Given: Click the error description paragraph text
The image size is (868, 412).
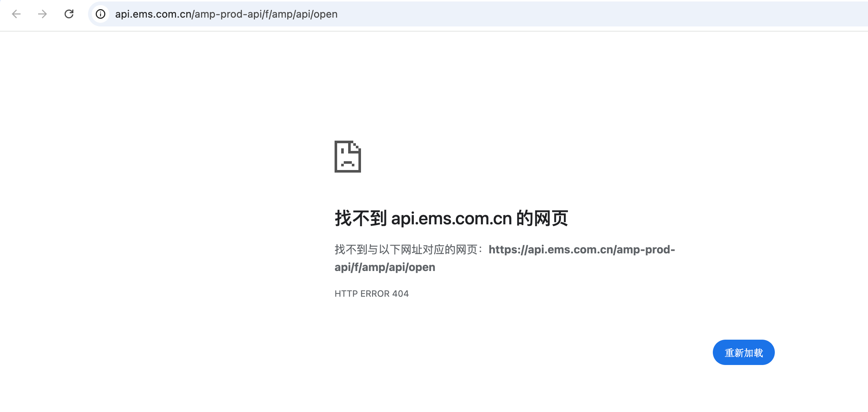Looking at the screenshot, I should pyautogui.click(x=407, y=249).
